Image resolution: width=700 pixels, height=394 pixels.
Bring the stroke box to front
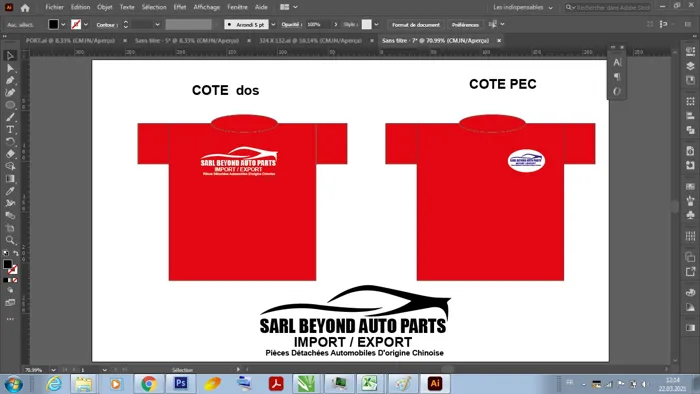point(13,270)
